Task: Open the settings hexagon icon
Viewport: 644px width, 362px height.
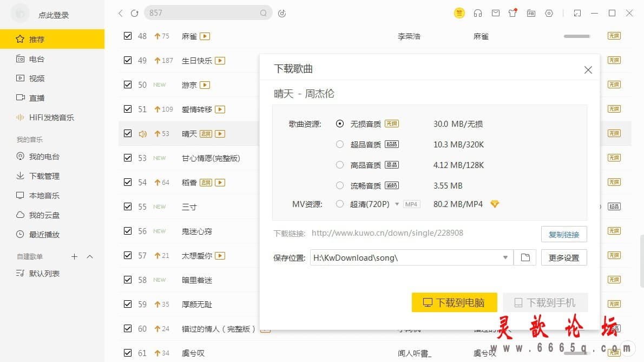Action: click(549, 13)
